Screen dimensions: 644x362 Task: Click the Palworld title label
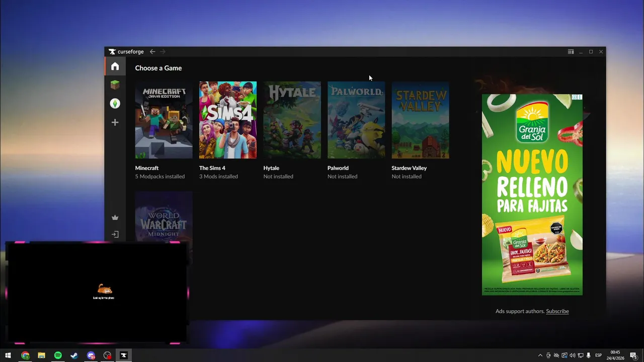[x=338, y=168]
